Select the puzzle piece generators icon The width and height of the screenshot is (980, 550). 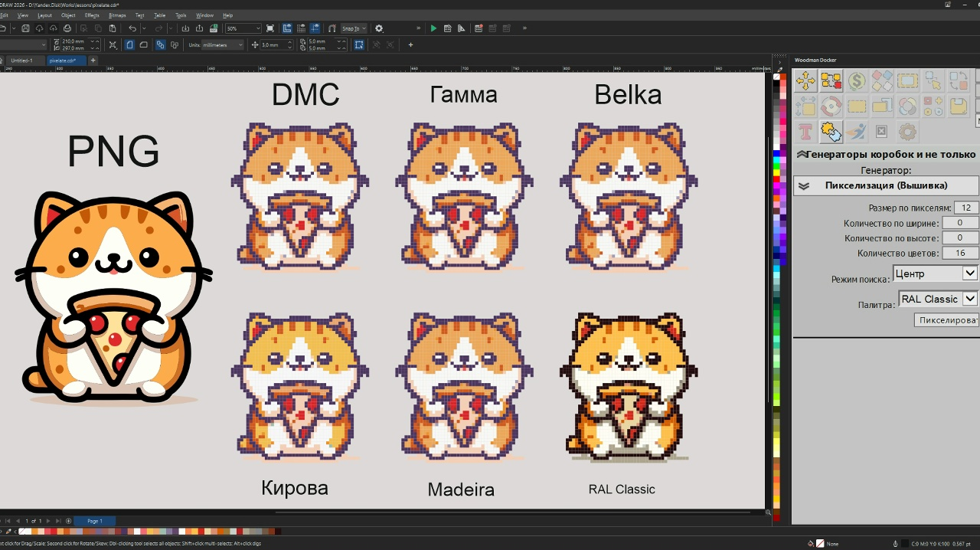(831, 131)
